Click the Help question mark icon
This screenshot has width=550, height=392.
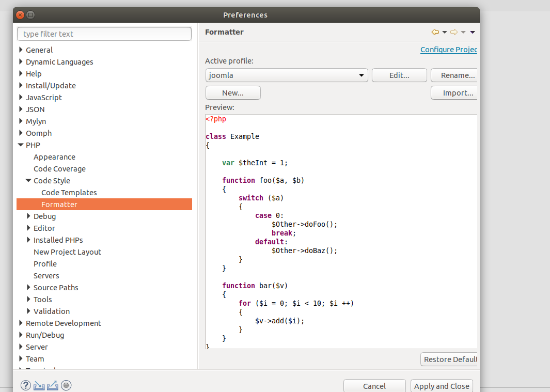click(26, 385)
